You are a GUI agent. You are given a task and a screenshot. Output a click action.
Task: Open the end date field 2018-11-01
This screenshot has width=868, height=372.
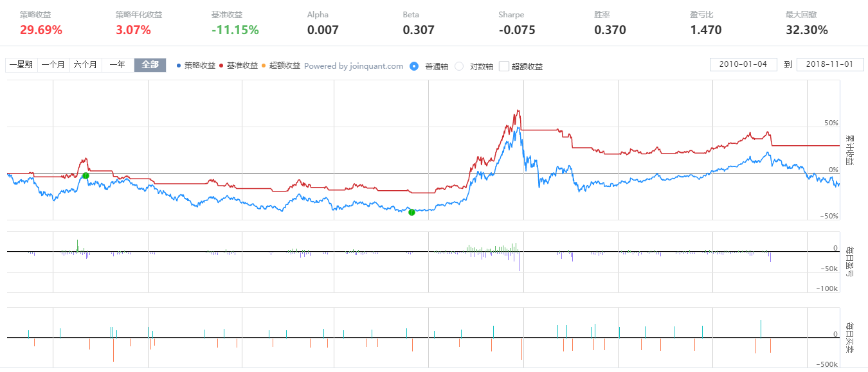830,64
